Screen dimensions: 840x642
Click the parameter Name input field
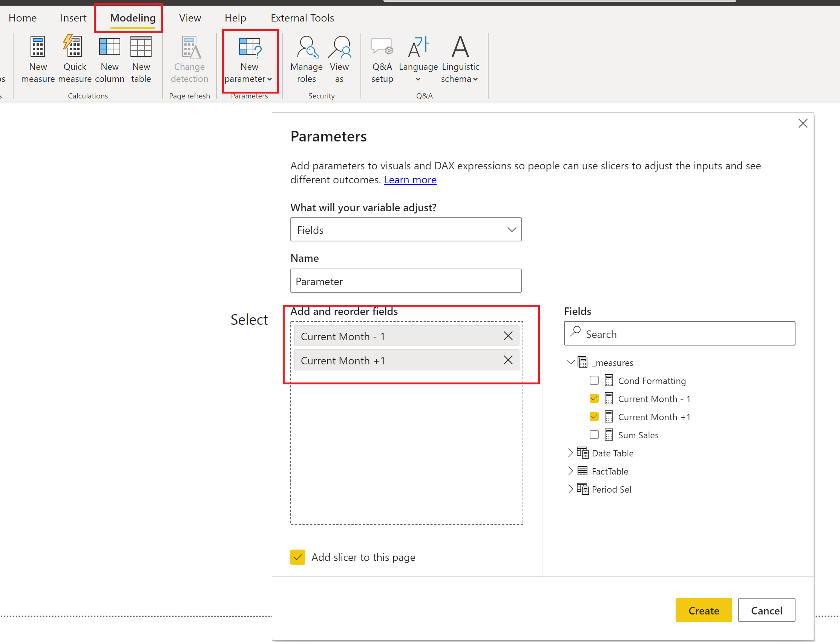pos(406,281)
